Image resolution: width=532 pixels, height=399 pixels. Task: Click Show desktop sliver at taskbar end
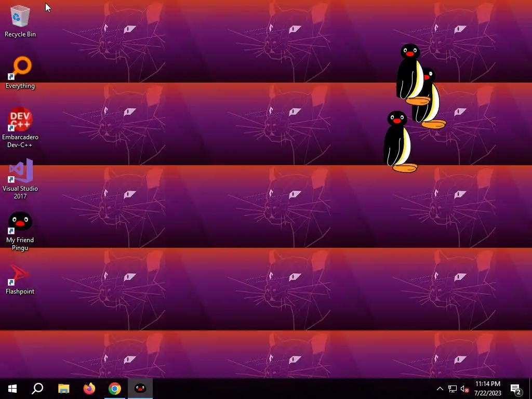(530, 389)
